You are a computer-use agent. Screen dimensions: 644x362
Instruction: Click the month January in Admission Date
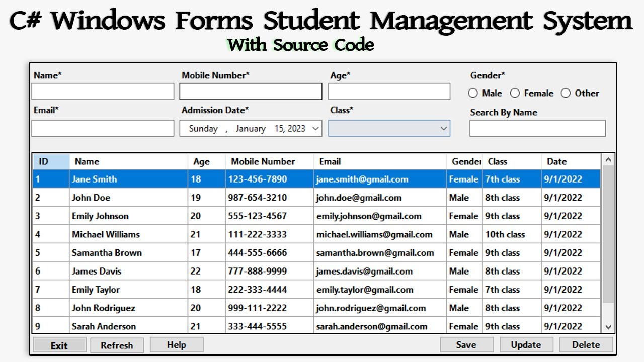251,129
